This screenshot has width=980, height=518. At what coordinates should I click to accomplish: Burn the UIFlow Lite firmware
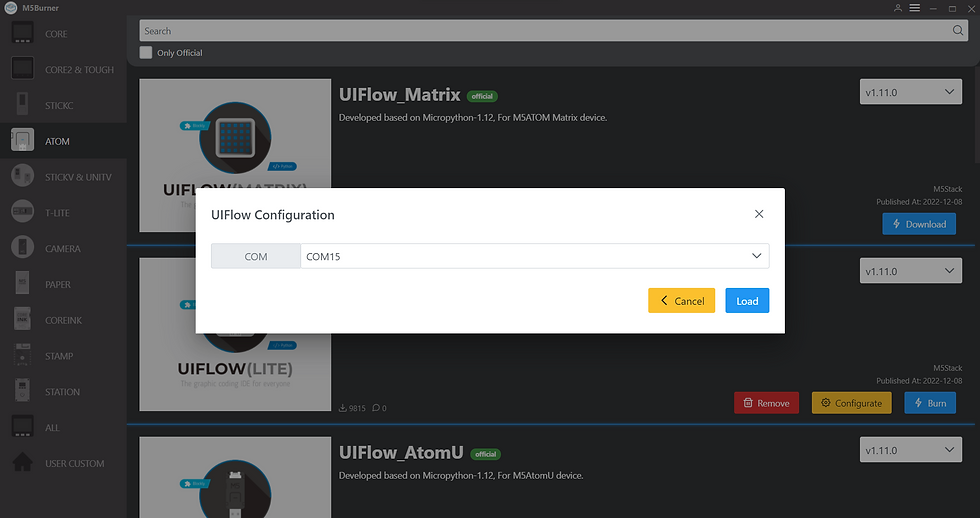pyautogui.click(x=930, y=403)
